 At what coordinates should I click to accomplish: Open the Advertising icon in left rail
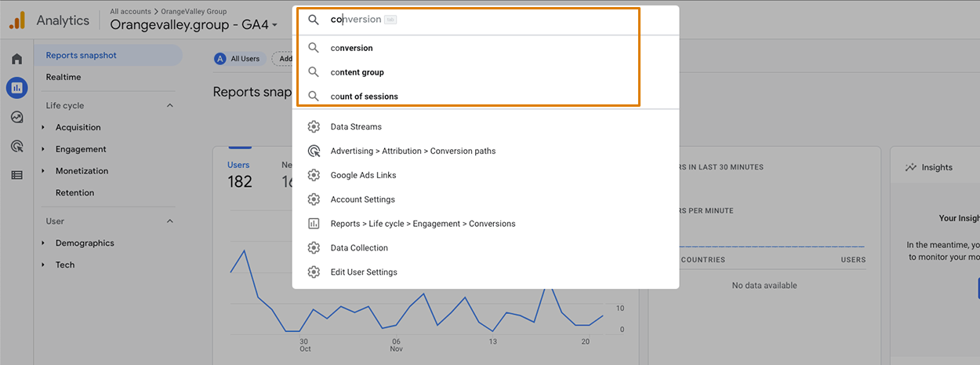coord(16,146)
